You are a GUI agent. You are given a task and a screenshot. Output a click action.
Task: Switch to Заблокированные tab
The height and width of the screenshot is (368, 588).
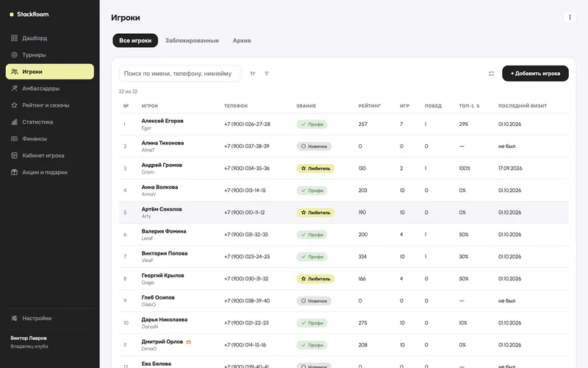pyautogui.click(x=192, y=40)
